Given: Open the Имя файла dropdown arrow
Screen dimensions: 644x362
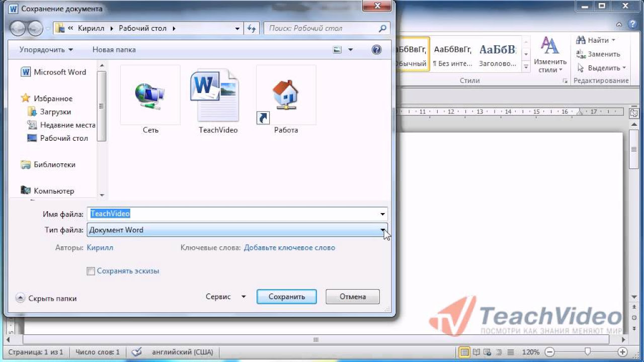Looking at the screenshot, I should coord(383,214).
